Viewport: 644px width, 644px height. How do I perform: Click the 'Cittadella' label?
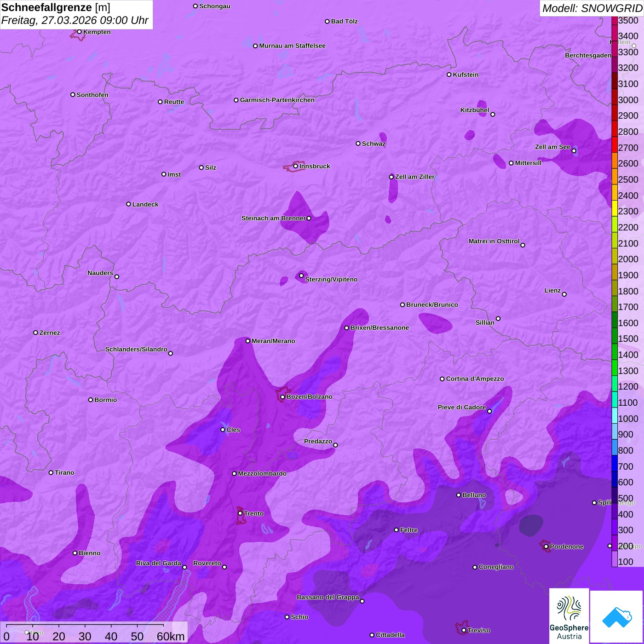coord(390,635)
